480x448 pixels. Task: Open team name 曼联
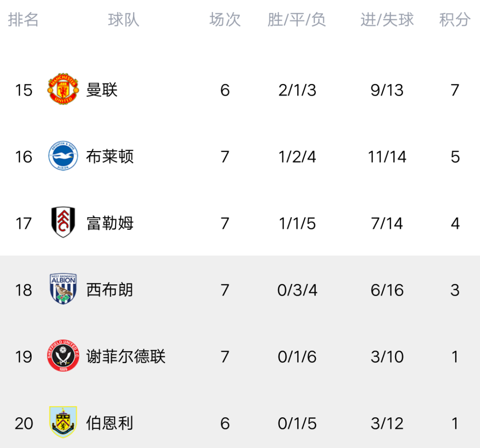pyautogui.click(x=102, y=90)
